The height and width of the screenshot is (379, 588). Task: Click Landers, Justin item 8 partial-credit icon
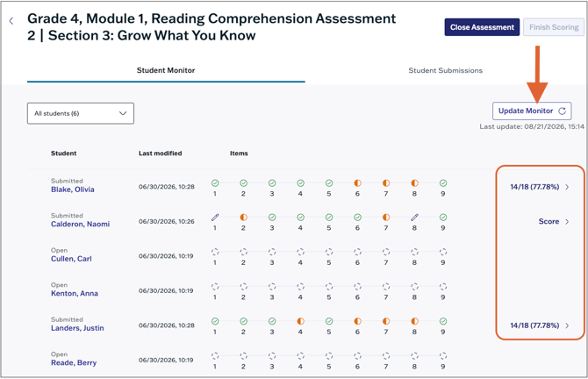point(414,321)
